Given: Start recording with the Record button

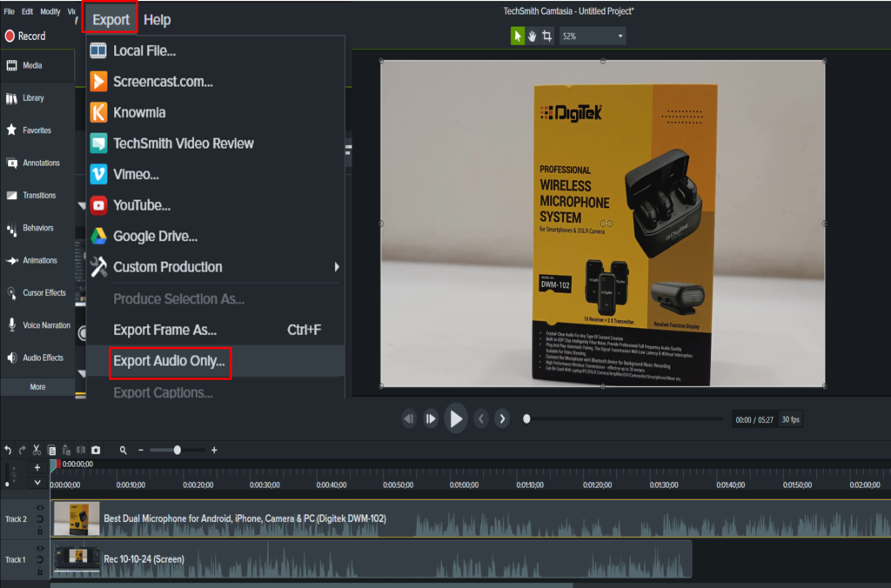Looking at the screenshot, I should pyautogui.click(x=25, y=36).
